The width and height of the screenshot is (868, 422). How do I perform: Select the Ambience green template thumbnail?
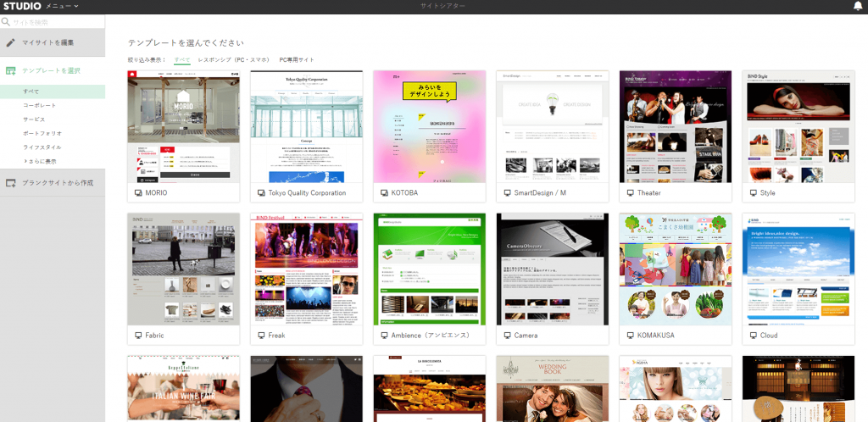430,269
